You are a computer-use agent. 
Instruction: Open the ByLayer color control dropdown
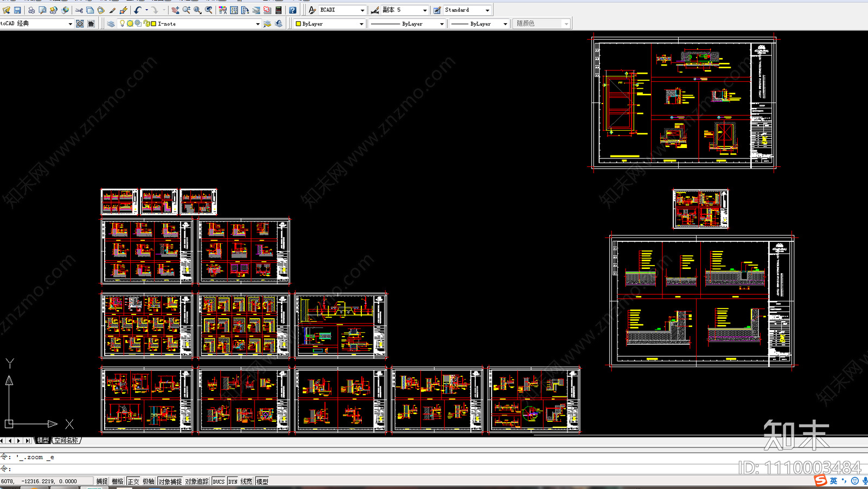pyautogui.click(x=361, y=24)
